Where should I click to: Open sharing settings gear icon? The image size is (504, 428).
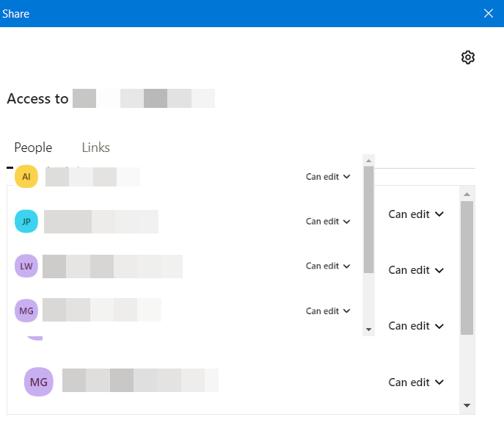tap(468, 57)
